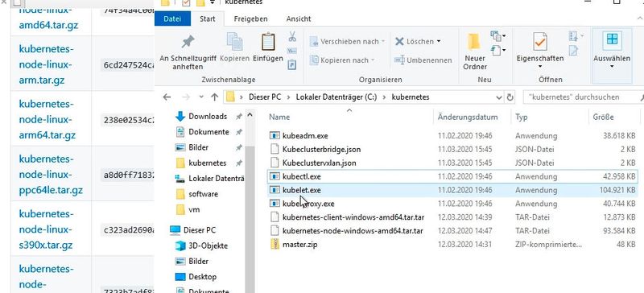The height and width of the screenshot is (293, 644).
Task: Open kubernetes-node-linux-ppc64le.tar.gz link in browser
Action: pyautogui.click(x=51, y=174)
